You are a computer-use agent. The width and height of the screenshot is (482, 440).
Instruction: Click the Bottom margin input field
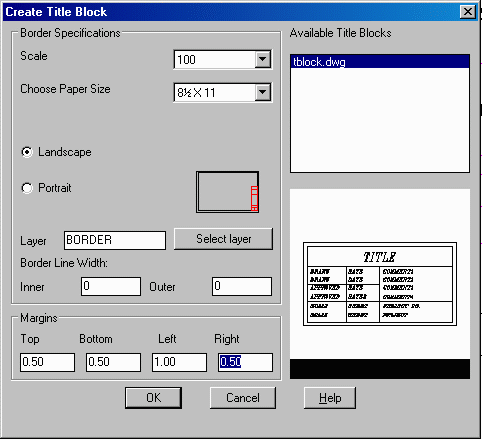pyautogui.click(x=113, y=362)
